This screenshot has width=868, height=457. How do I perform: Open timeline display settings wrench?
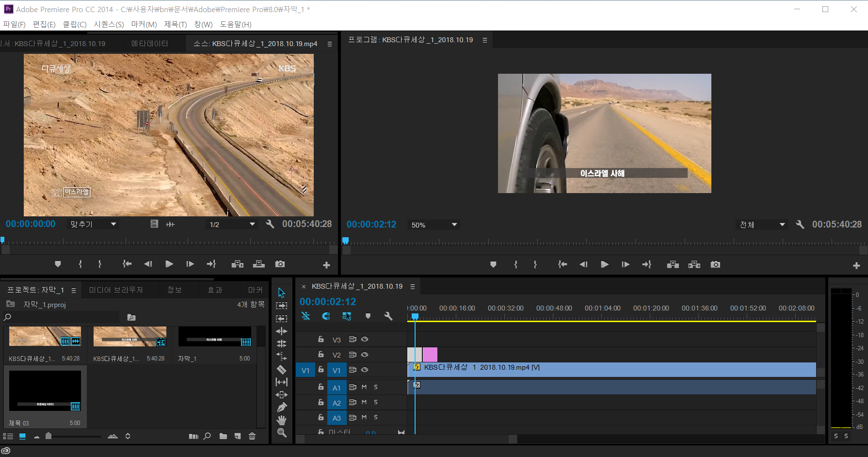coord(388,316)
